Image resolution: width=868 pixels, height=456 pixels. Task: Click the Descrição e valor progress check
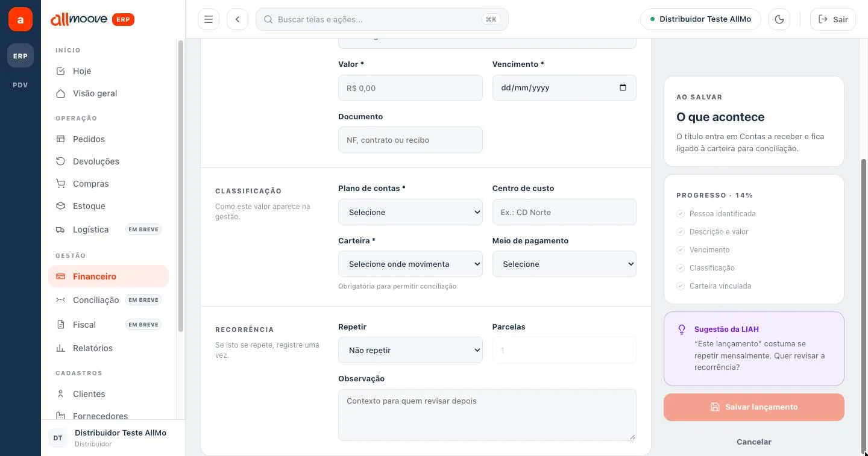[681, 232]
